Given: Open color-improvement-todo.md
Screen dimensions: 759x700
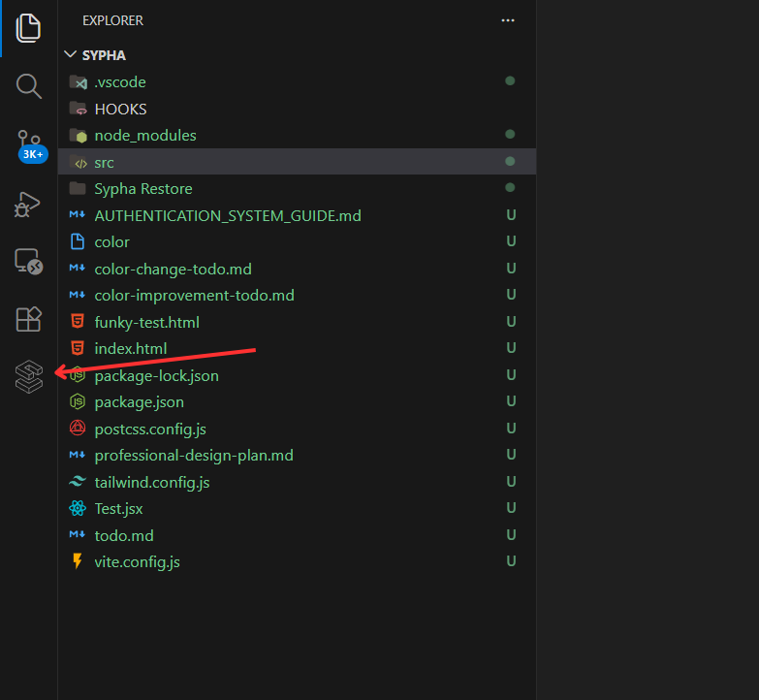Looking at the screenshot, I should click(297, 295).
